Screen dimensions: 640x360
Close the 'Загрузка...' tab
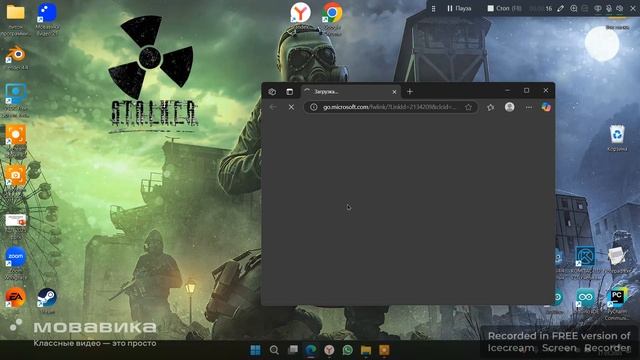pyautogui.click(x=394, y=92)
